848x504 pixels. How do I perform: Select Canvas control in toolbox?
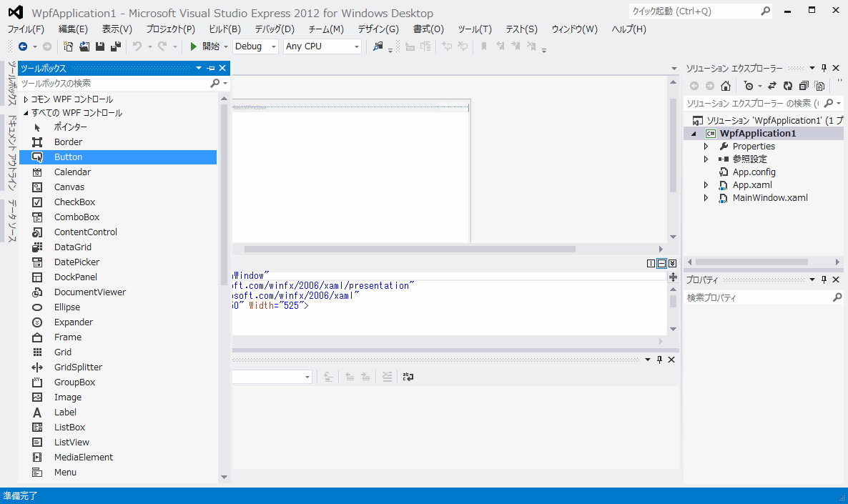coord(118,187)
